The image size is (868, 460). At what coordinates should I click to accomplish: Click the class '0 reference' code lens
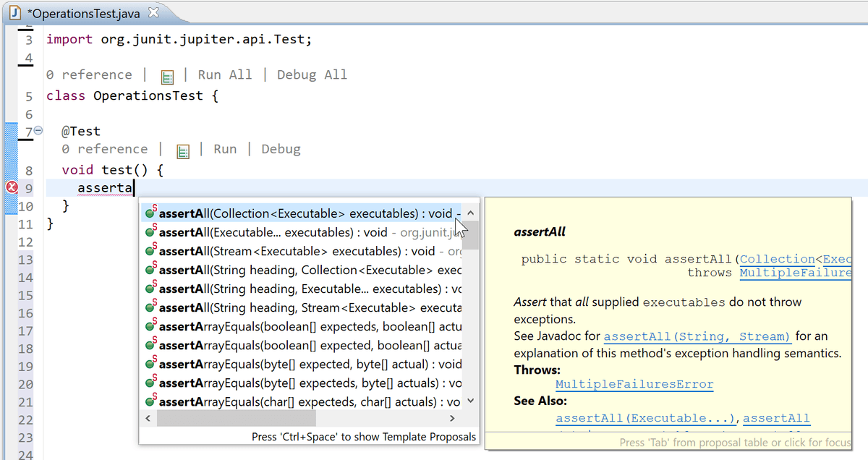[x=89, y=74]
